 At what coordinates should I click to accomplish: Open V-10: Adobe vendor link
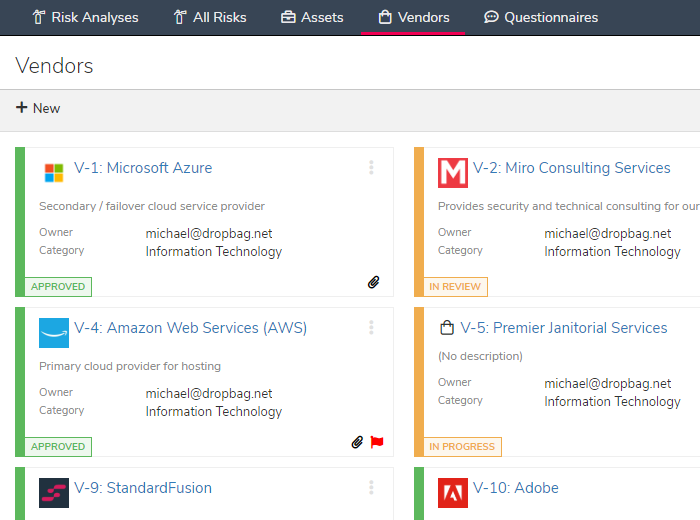(516, 488)
